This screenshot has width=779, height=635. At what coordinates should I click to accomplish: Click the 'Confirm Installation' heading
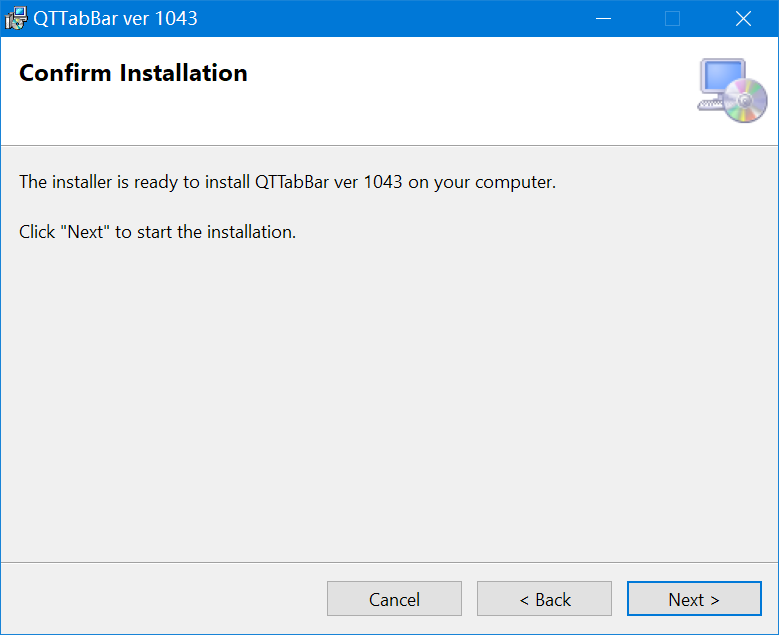[133, 73]
